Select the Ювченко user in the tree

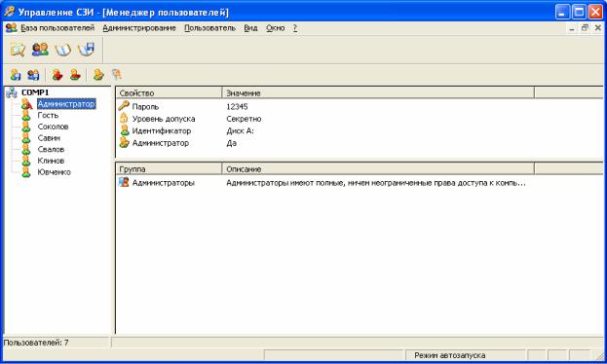tap(55, 172)
